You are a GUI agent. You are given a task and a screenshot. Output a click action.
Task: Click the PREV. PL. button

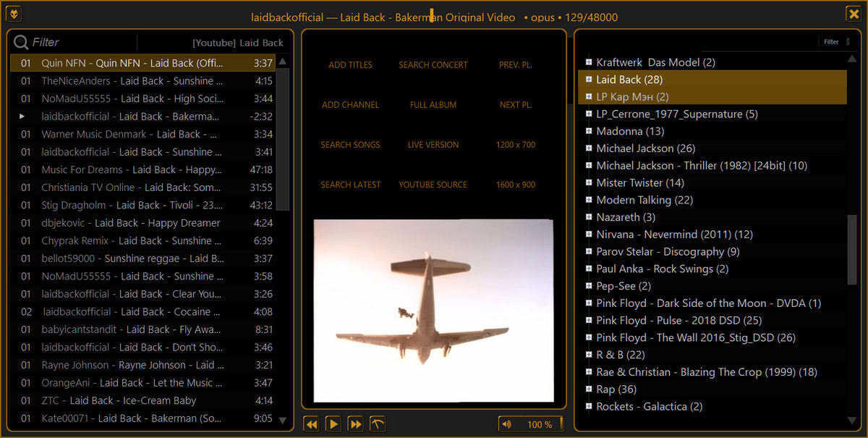click(516, 65)
